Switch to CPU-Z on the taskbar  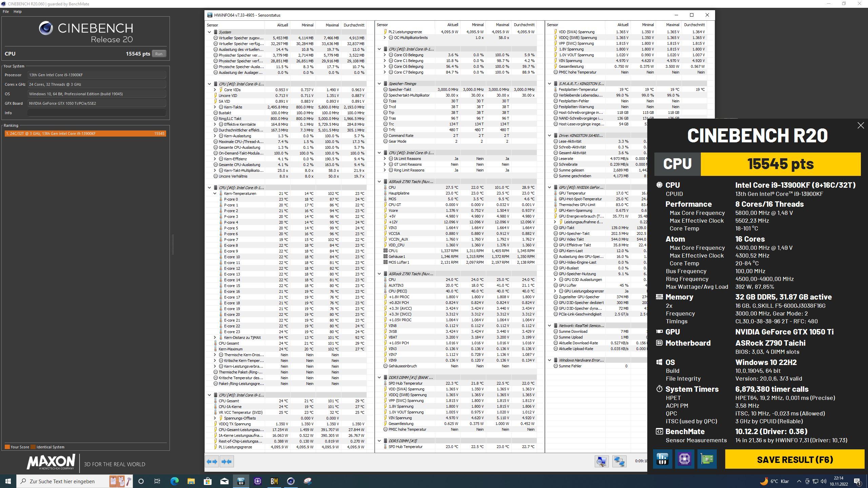[x=257, y=481]
